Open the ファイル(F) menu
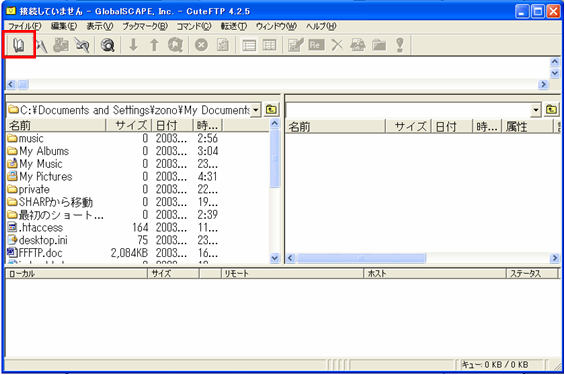Image resolution: width=565 pixels, height=375 pixels. click(x=25, y=26)
